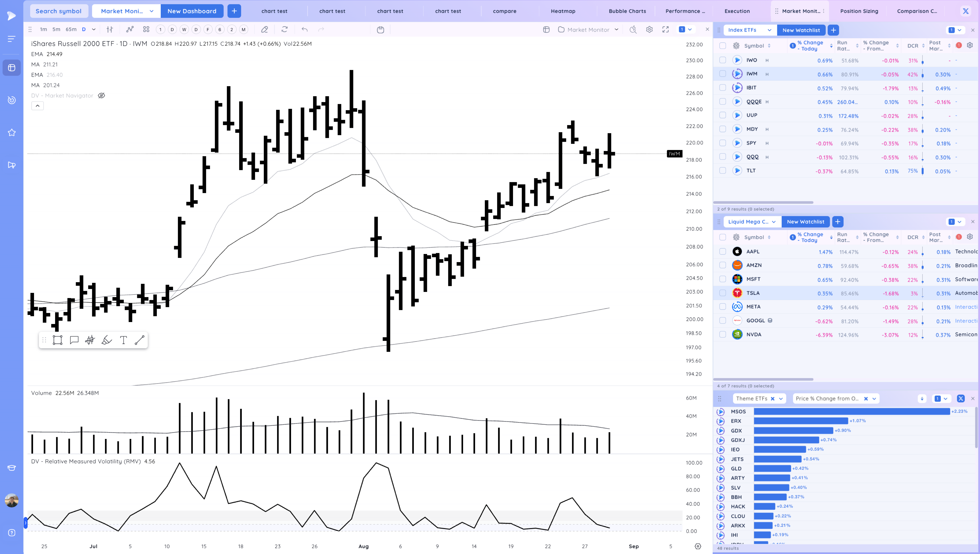Screen dimensions: 980x554
Task: Click New Watchlist beside Liquid Mega Caps
Action: [x=805, y=222]
